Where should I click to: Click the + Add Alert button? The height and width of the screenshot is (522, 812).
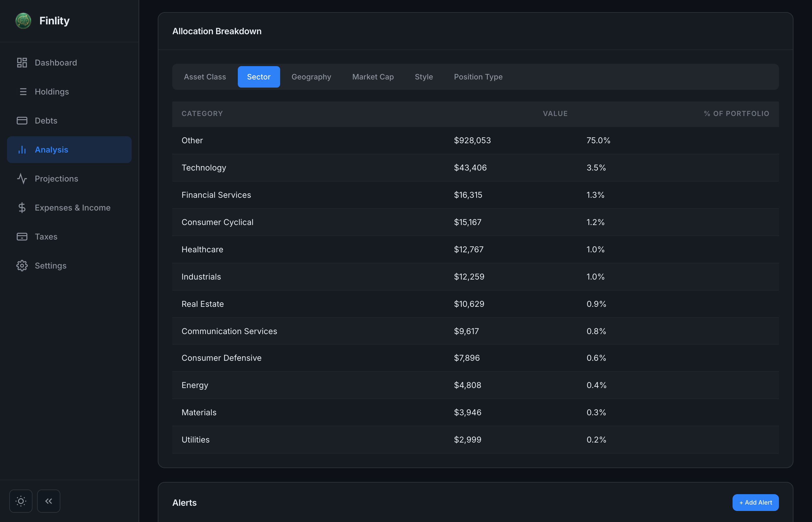point(755,502)
